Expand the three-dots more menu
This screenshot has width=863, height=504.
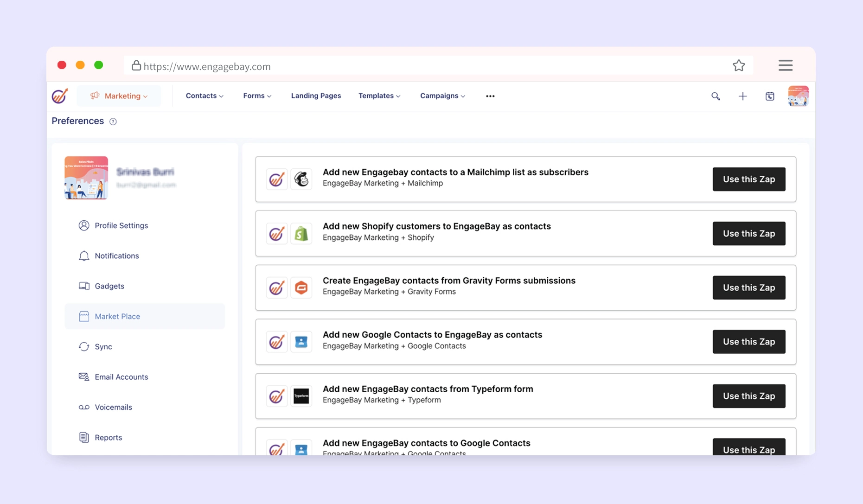point(490,96)
